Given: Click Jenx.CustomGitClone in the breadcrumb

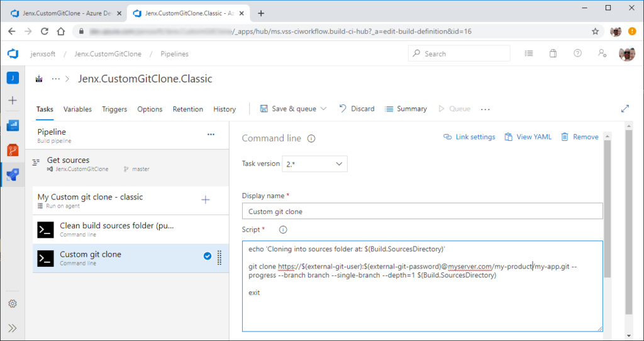Looking at the screenshot, I should pyautogui.click(x=108, y=54).
